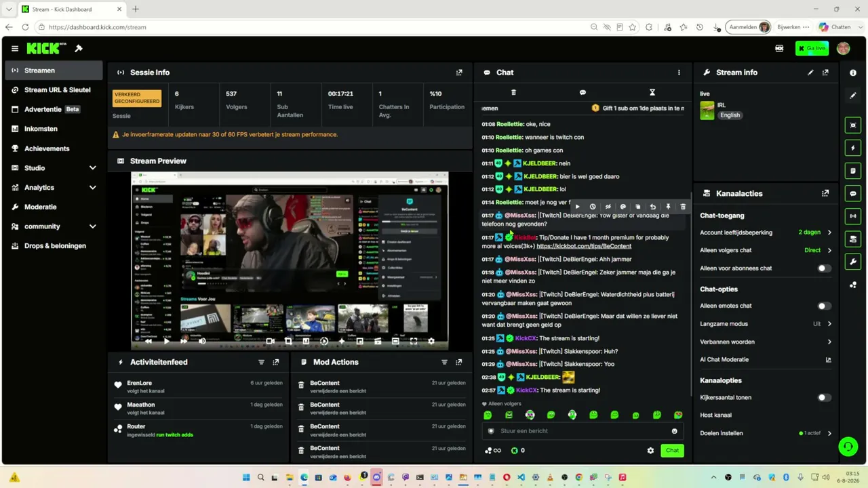The height and width of the screenshot is (488, 868).
Task: Toggle Alleen emotes chat switch
Action: (x=824, y=306)
